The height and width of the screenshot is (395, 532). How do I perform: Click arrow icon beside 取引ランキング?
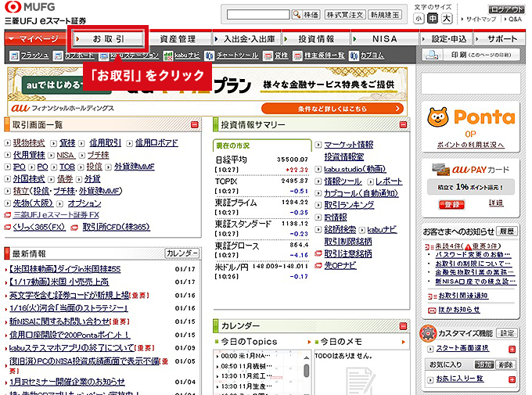click(x=318, y=205)
